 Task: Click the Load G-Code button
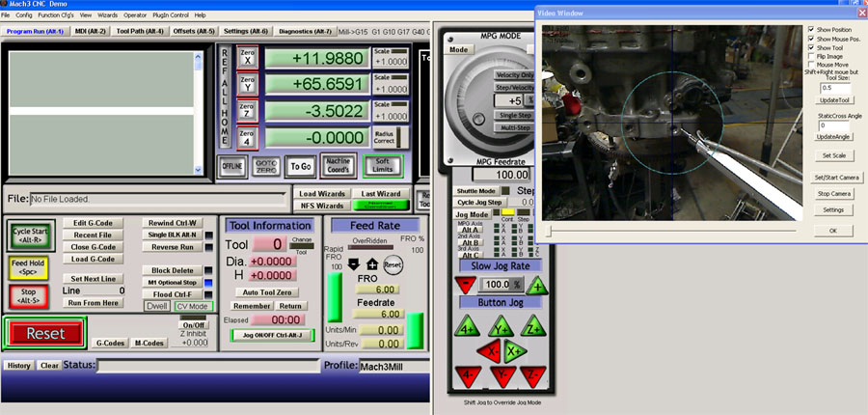[x=93, y=259]
